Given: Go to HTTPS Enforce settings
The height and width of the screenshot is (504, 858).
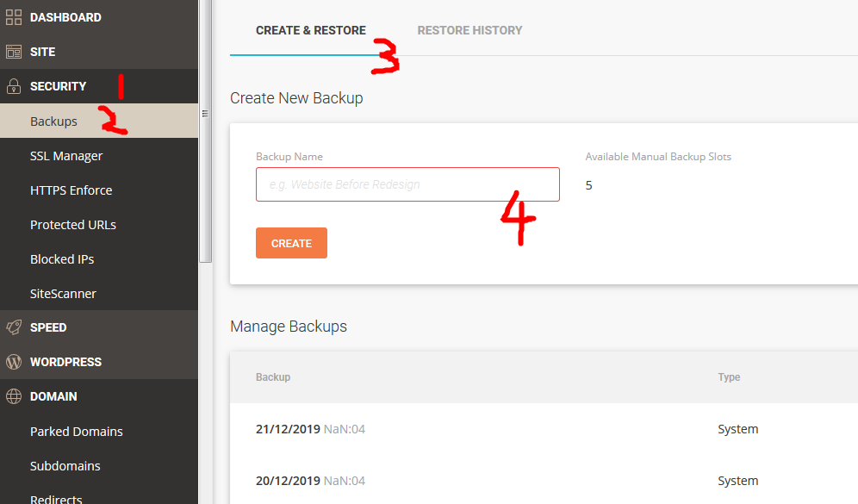Looking at the screenshot, I should 71,190.
